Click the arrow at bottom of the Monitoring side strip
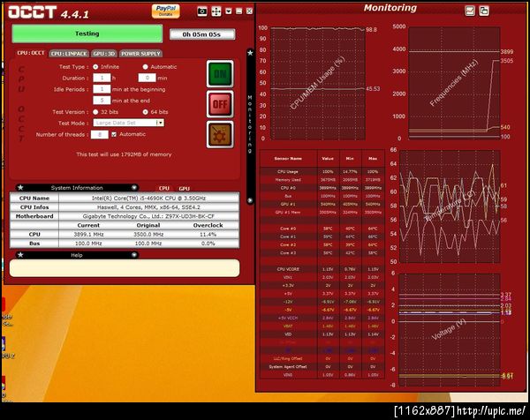This screenshot has height=420, width=530. coord(250,200)
